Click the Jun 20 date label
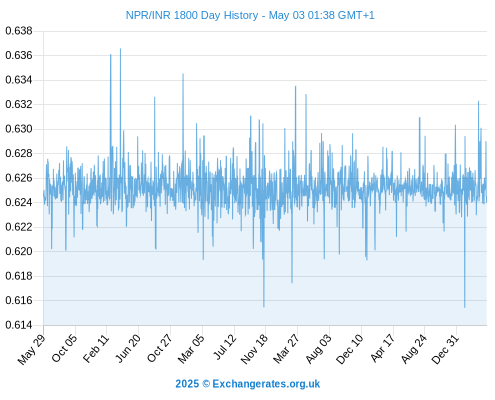Image resolution: width=495 pixels, height=400 pixels. (128, 348)
